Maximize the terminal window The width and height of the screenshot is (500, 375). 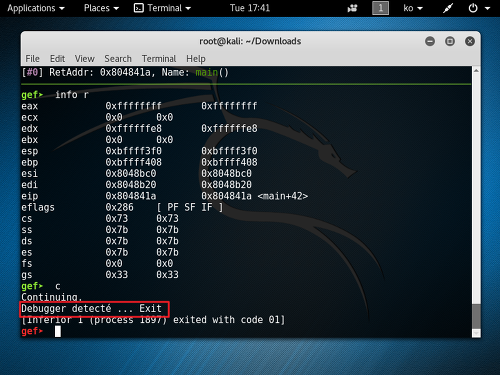pos(450,41)
